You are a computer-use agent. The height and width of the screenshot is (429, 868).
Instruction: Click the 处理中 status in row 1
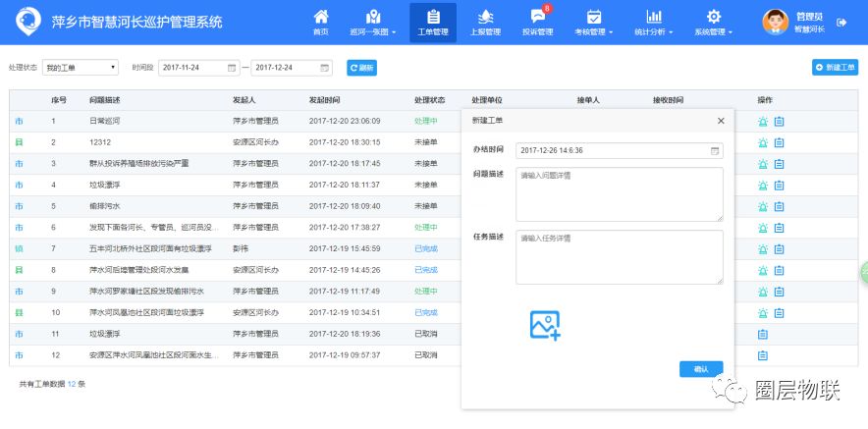(x=426, y=121)
